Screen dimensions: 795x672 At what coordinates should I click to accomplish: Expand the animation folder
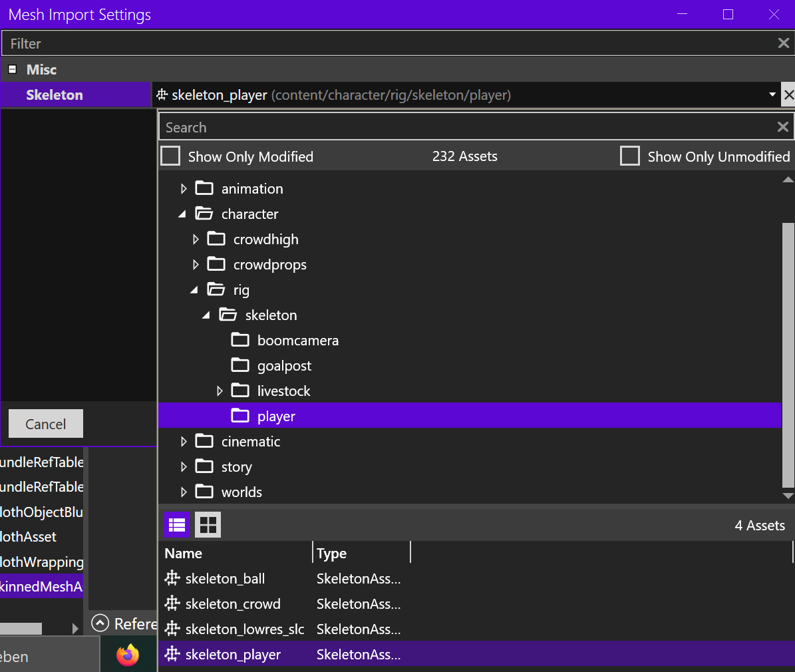184,189
